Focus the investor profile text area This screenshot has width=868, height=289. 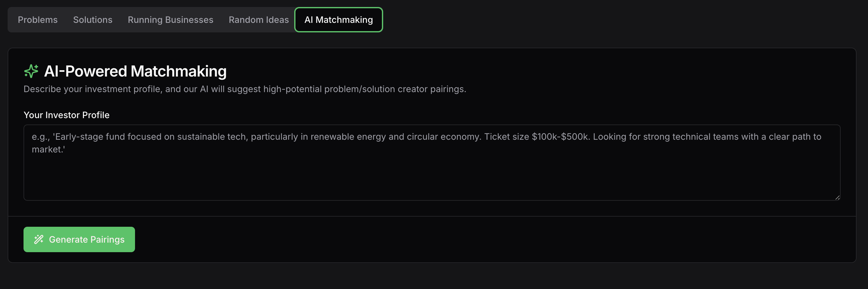[x=432, y=162]
